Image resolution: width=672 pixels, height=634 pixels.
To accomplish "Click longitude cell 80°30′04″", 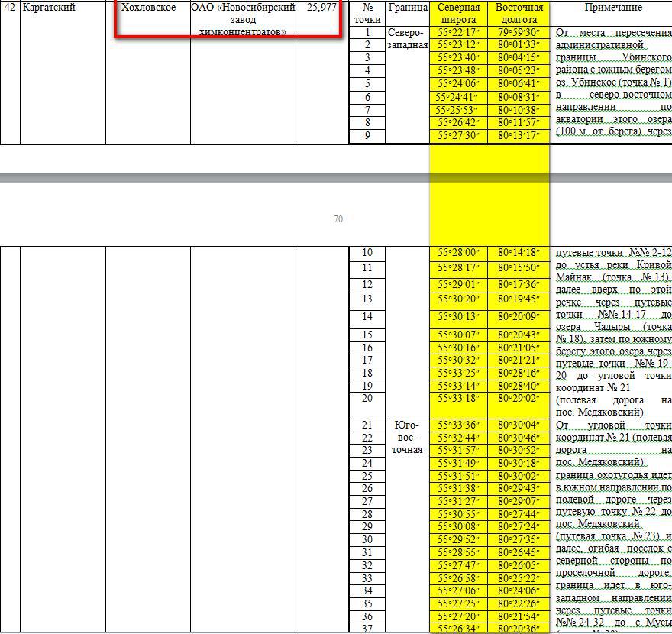I will click(x=519, y=425).
